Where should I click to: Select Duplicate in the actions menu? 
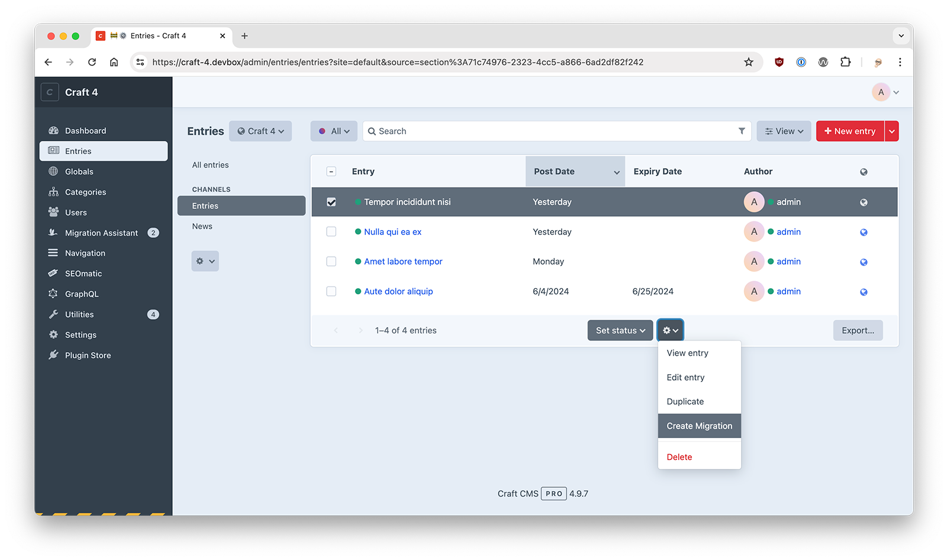[685, 401]
